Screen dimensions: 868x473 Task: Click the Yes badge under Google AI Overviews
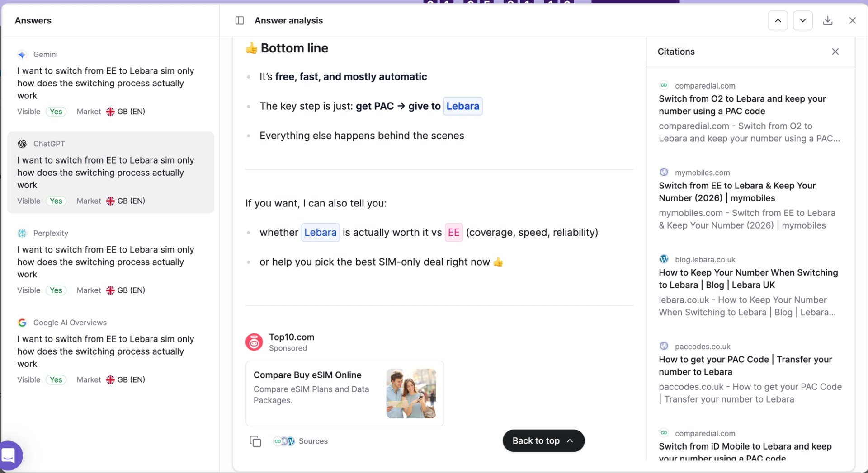click(56, 380)
